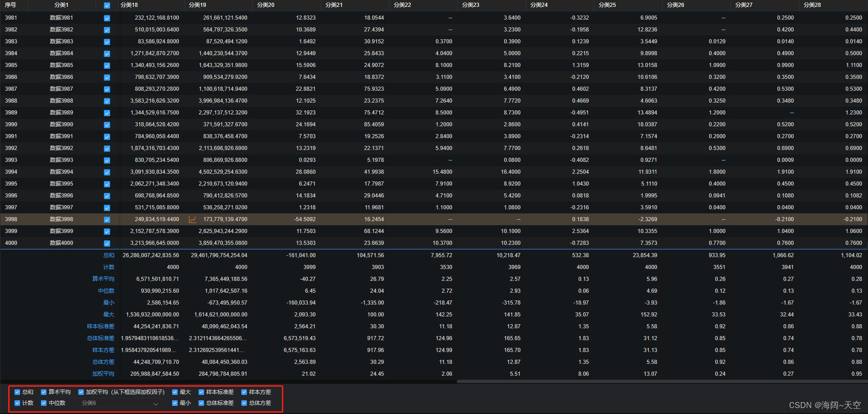Click cell 564,797,326.3500 in row 3982
This screenshot has width=868, height=414.
[x=225, y=30]
